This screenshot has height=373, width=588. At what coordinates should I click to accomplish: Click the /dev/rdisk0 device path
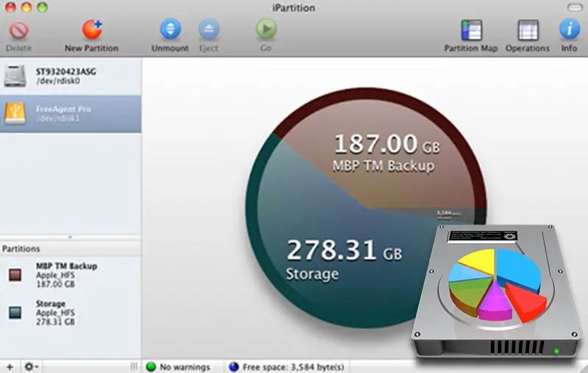coord(58,81)
